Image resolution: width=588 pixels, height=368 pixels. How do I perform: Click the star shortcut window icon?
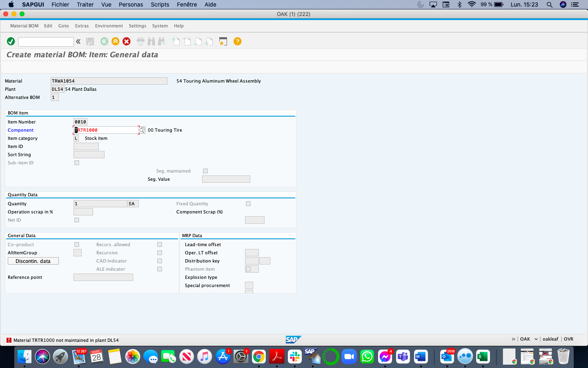pos(223,41)
